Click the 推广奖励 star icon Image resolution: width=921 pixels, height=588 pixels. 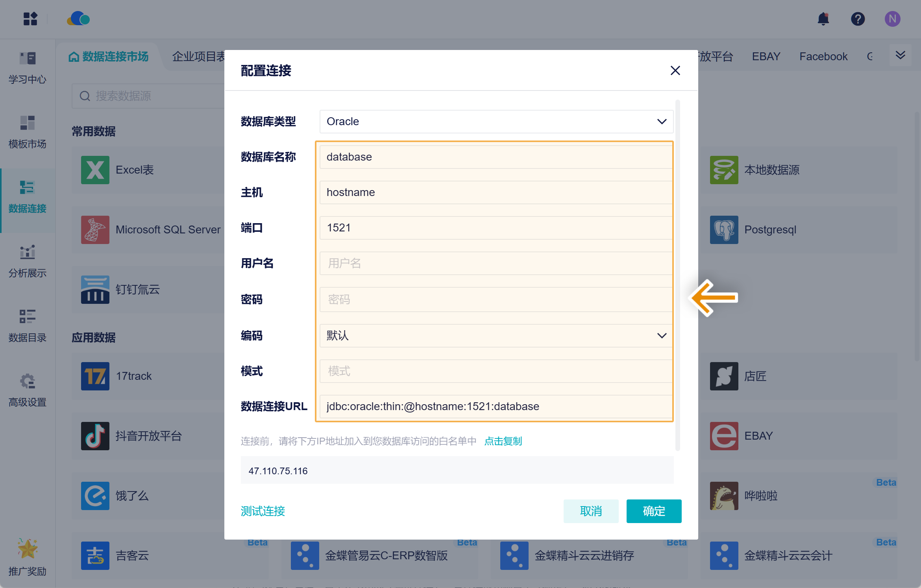click(28, 549)
